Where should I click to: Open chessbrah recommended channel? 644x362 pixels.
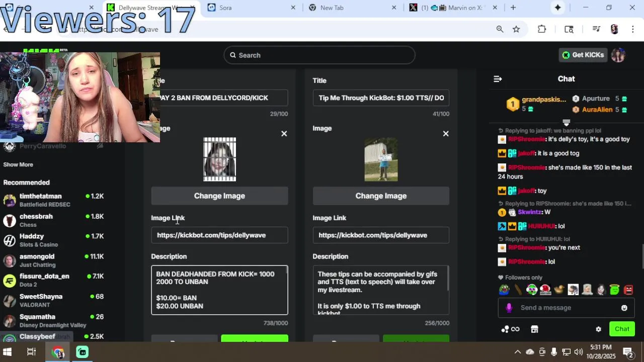tap(53, 220)
